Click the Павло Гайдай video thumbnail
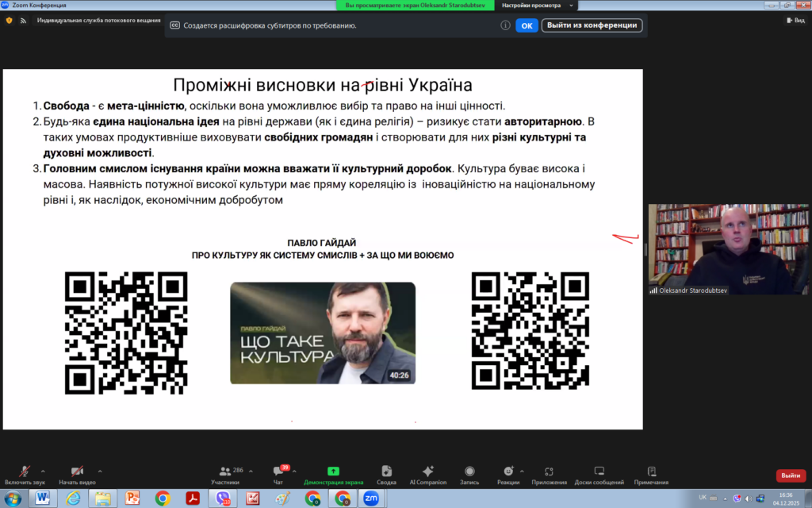The width and height of the screenshot is (812, 508). (x=322, y=333)
